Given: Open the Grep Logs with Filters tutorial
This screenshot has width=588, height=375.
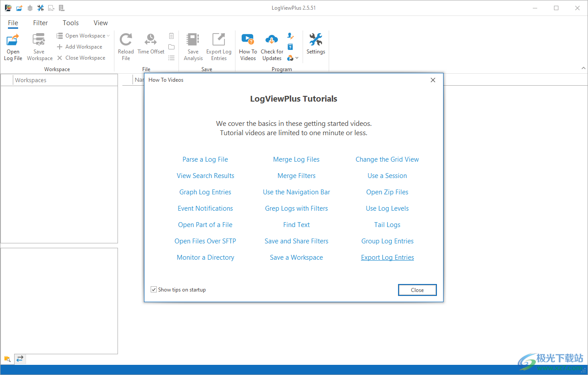Looking at the screenshot, I should click(296, 208).
